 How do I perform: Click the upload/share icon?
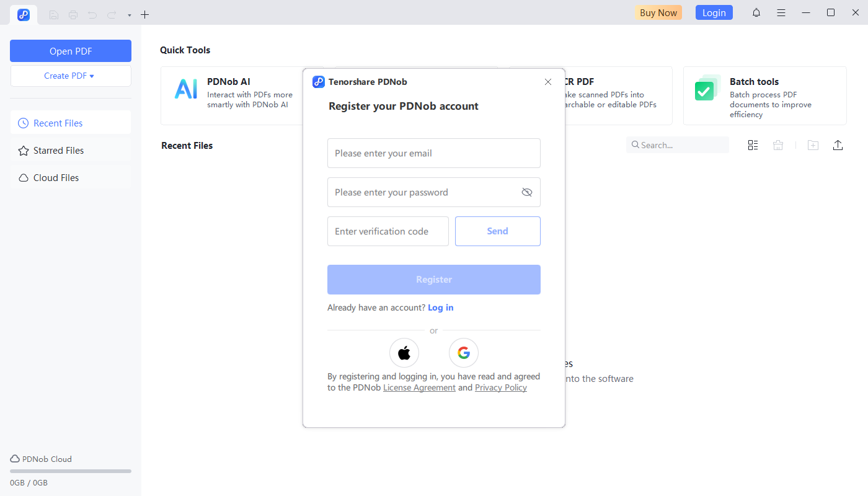click(x=838, y=144)
